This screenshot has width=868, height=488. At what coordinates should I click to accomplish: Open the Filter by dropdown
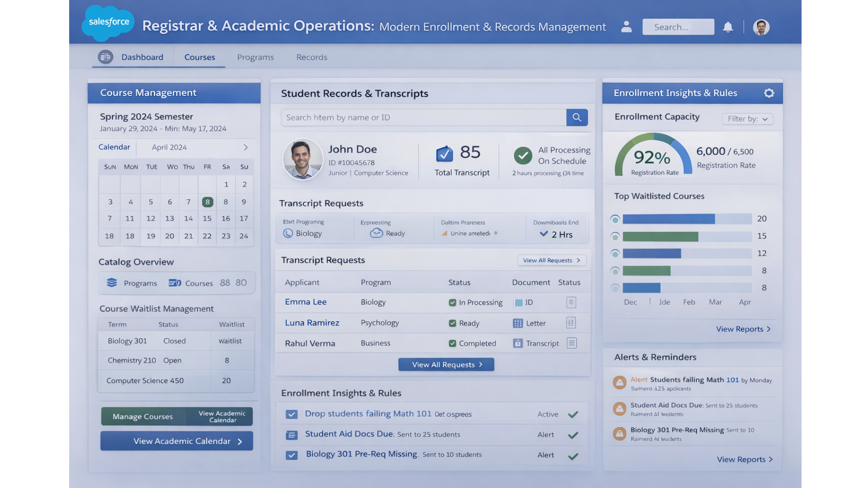(747, 119)
